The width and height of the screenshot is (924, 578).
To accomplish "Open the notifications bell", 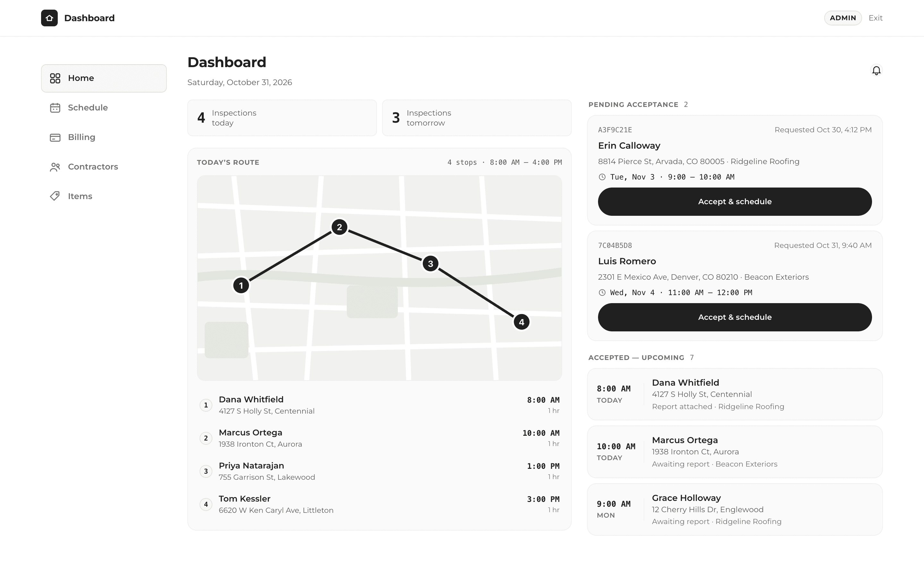I will pyautogui.click(x=876, y=70).
